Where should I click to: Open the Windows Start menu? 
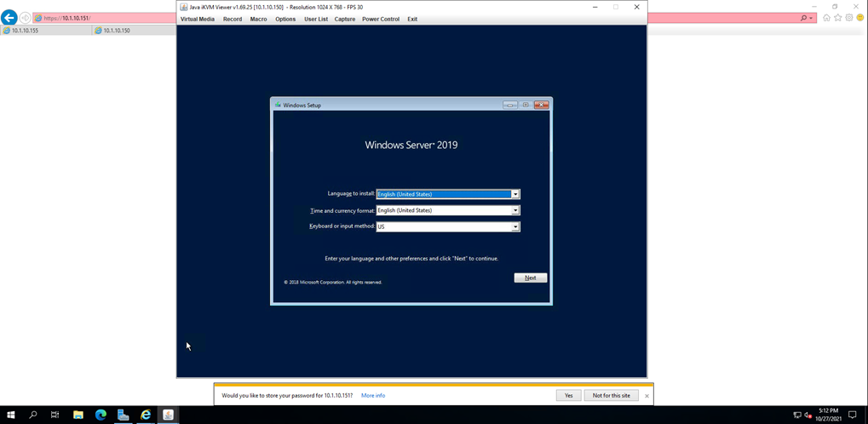coord(11,415)
